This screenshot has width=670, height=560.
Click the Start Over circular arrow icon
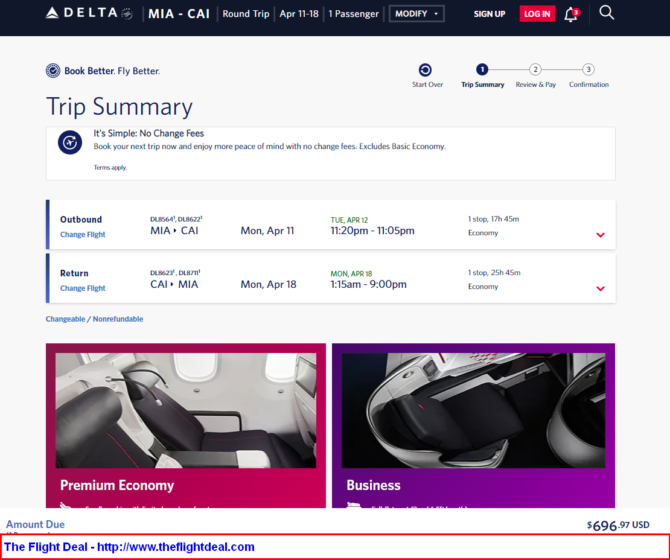[425, 70]
